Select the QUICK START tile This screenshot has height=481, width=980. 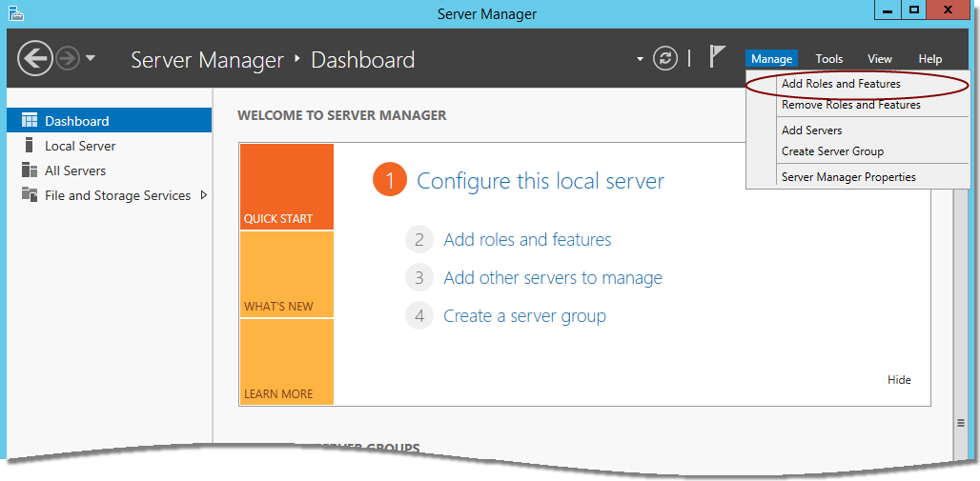pos(286,187)
